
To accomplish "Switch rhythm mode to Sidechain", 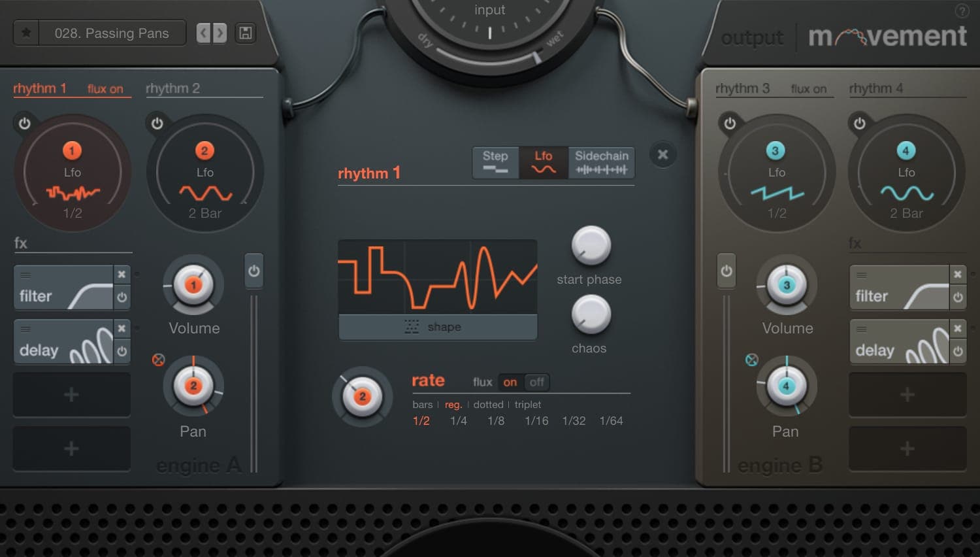I will pyautogui.click(x=602, y=162).
